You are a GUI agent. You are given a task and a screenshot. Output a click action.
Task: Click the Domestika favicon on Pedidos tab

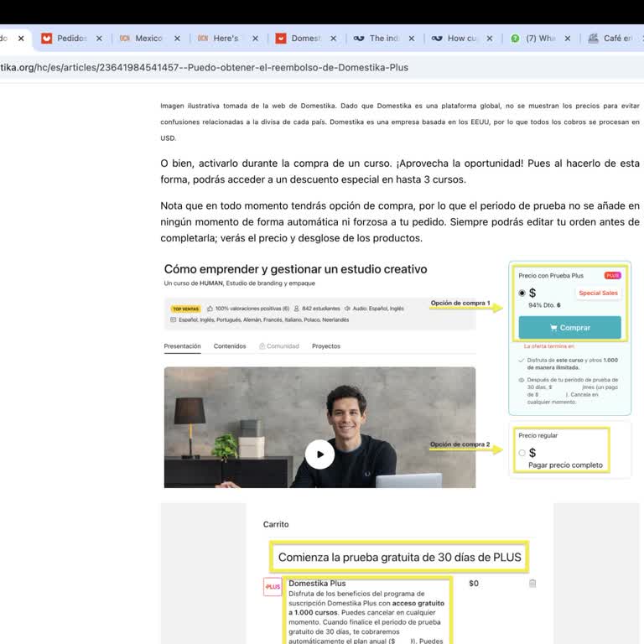pyautogui.click(x=46, y=39)
